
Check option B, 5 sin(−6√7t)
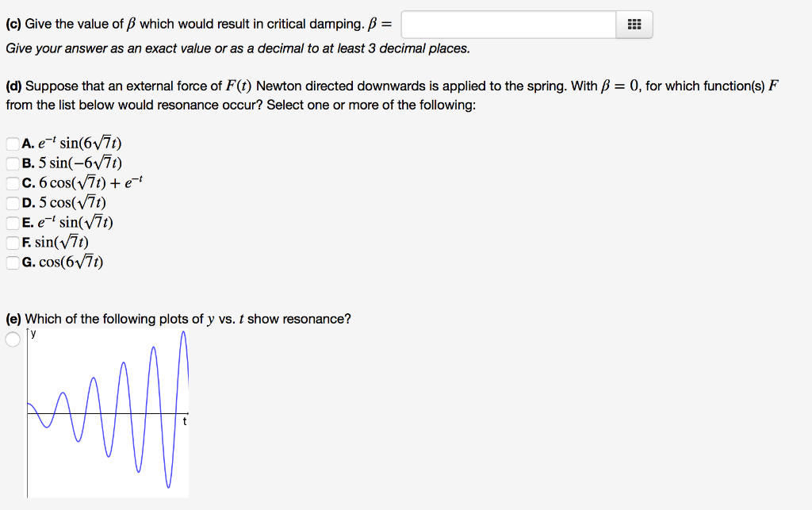[x=12, y=163]
